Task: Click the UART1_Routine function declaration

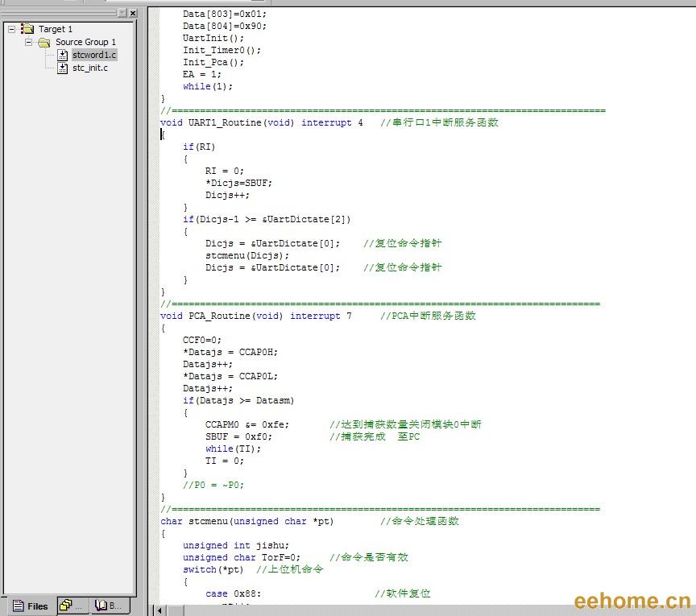Action: (x=262, y=122)
